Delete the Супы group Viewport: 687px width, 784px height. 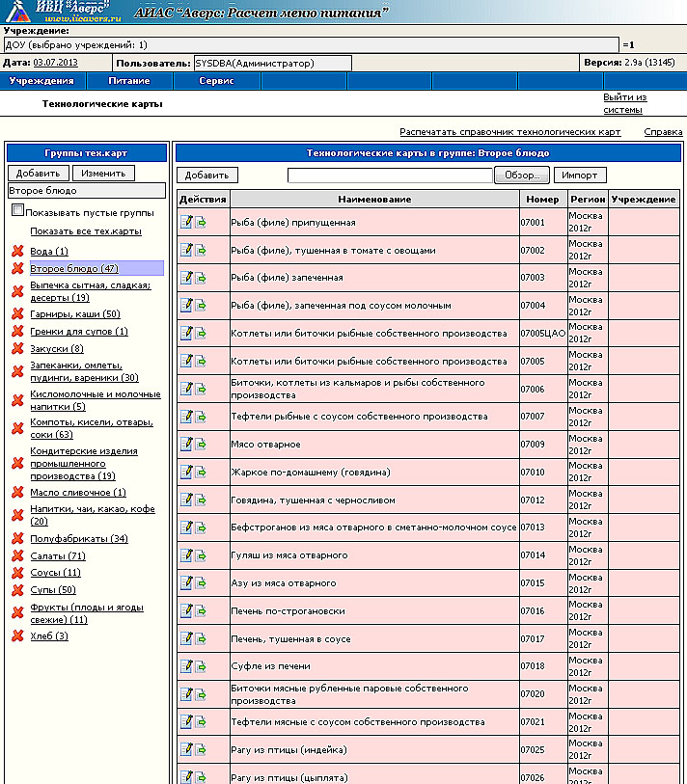click(17, 590)
